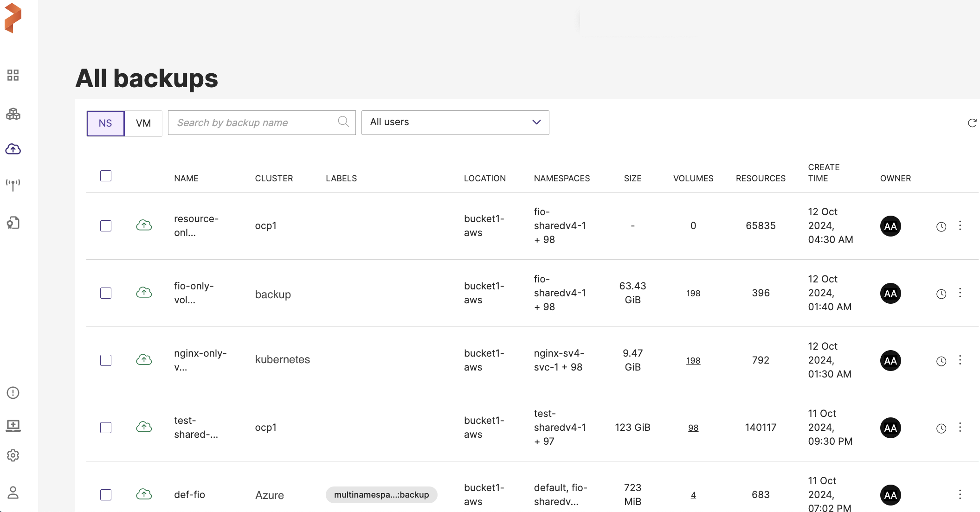This screenshot has height=512, width=980.
Task: Click the refresh icon above the table
Action: click(x=972, y=123)
